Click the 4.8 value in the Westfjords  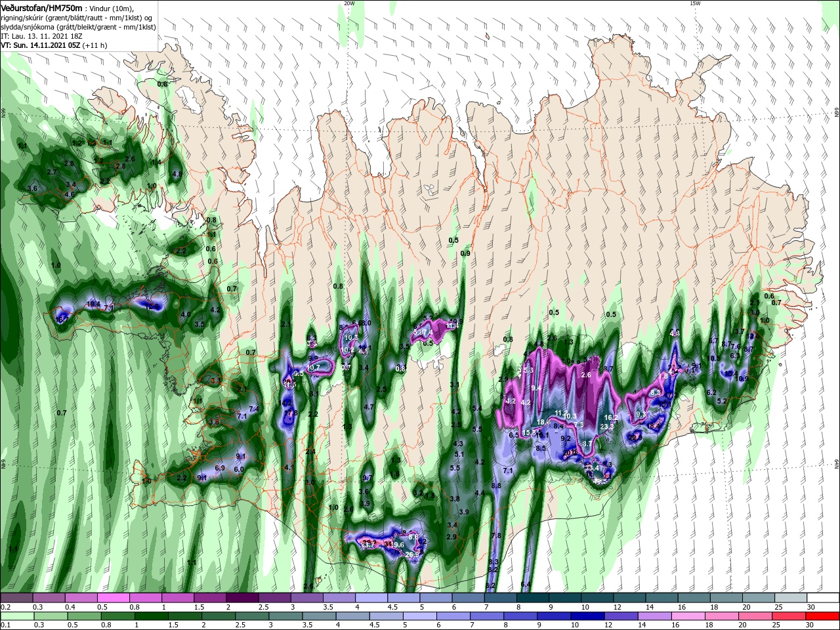click(177, 174)
